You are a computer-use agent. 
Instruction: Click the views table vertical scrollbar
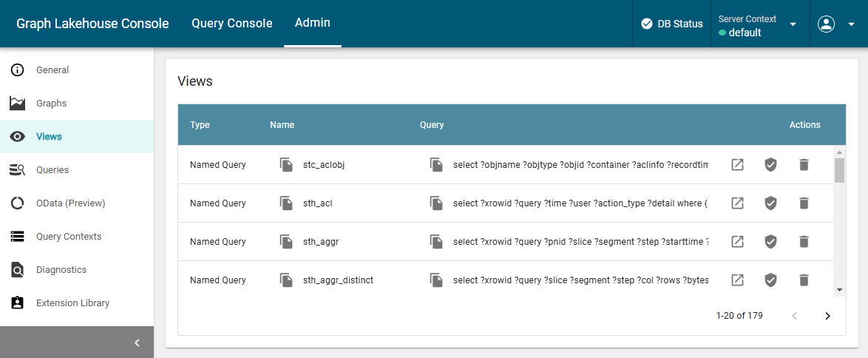coord(839,171)
